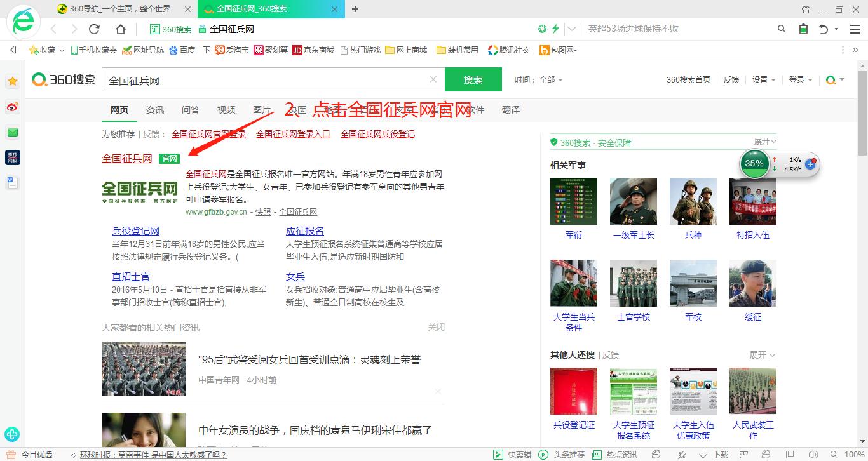The image size is (868, 461).
Task: Clear the search box with the X icon
Action: pos(433,80)
